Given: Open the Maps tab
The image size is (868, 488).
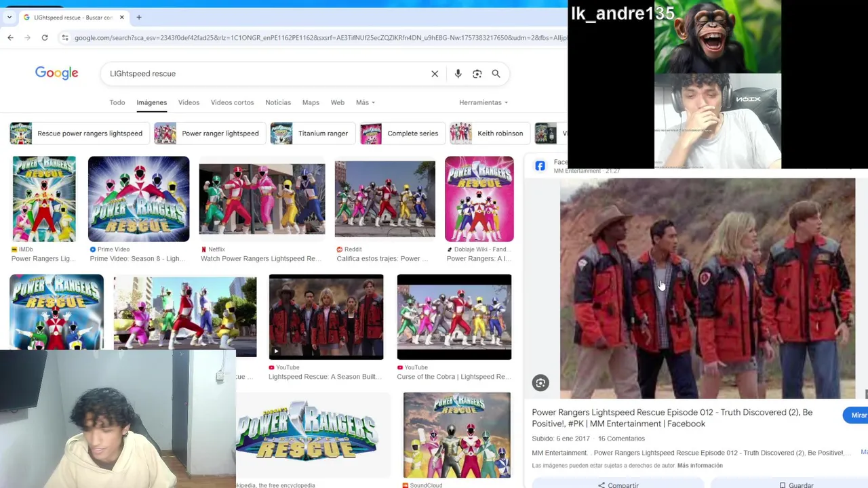Looking at the screenshot, I should [311, 102].
